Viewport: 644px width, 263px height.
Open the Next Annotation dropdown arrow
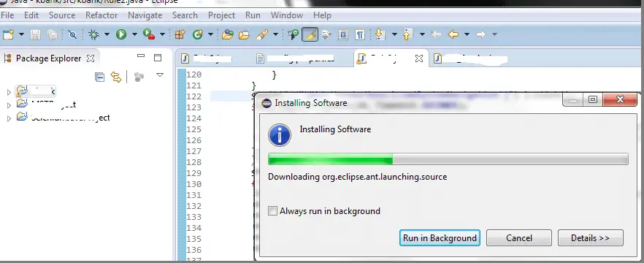[x=394, y=34]
